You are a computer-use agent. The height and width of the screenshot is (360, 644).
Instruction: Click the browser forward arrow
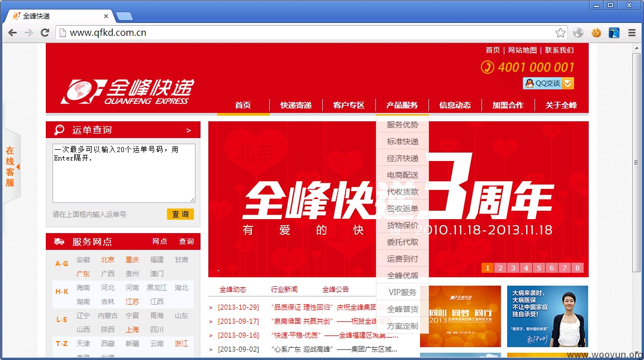point(28,32)
